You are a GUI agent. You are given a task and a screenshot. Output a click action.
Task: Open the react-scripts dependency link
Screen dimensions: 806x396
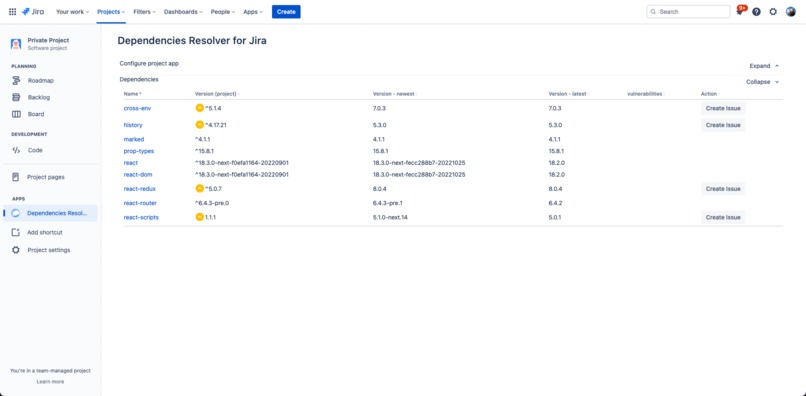141,217
